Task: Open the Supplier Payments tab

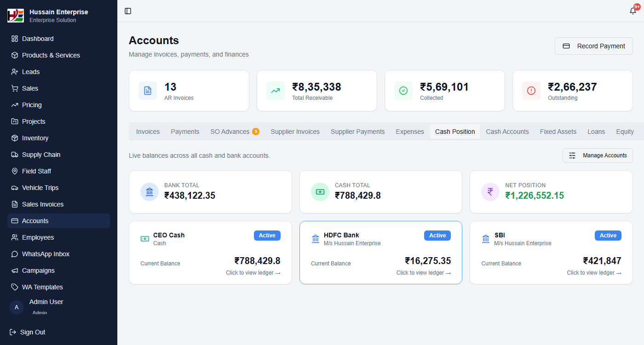Action: [357, 132]
